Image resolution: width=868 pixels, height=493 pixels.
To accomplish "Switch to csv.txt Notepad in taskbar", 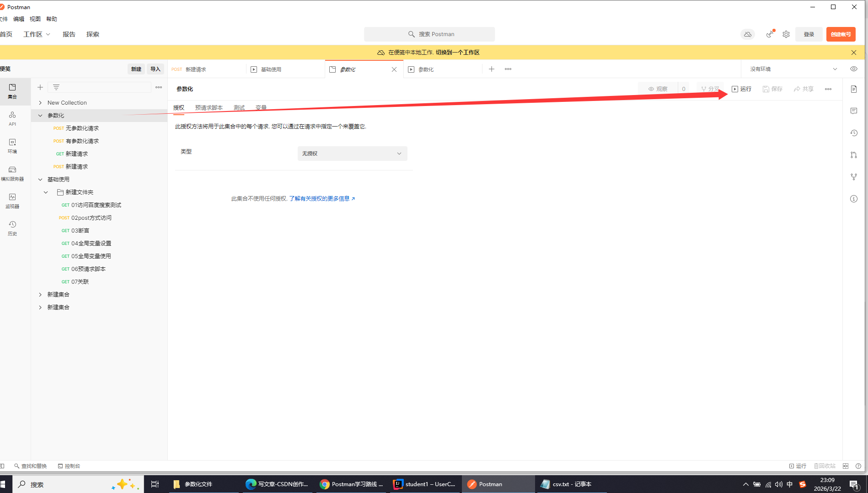I will [571, 484].
